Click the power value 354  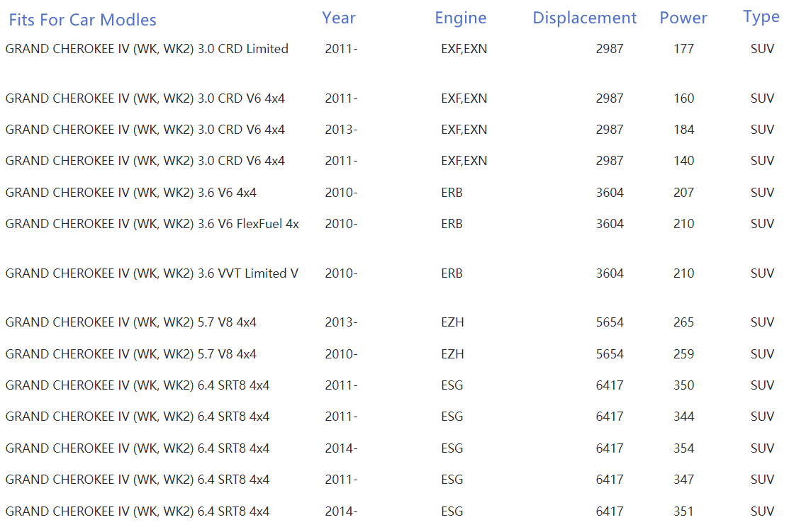[x=683, y=448]
